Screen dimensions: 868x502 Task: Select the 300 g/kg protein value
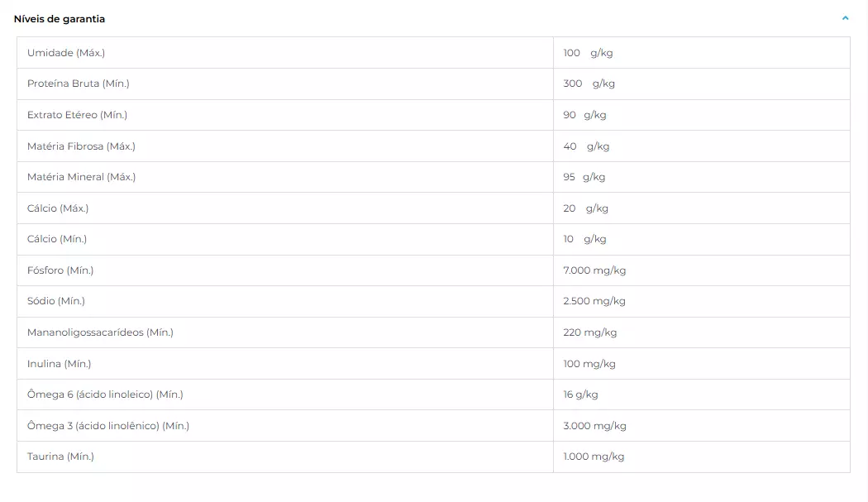pos(589,84)
